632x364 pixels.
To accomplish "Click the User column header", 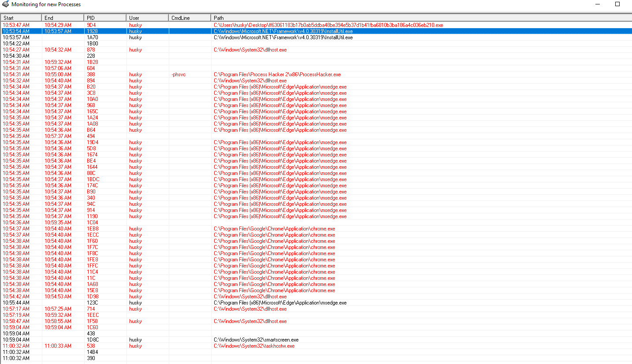I will [x=148, y=18].
